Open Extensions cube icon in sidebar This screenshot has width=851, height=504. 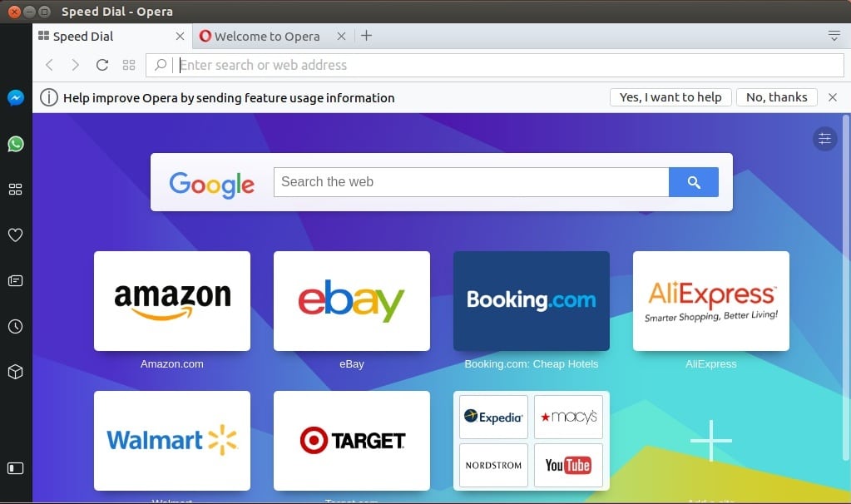click(x=15, y=372)
